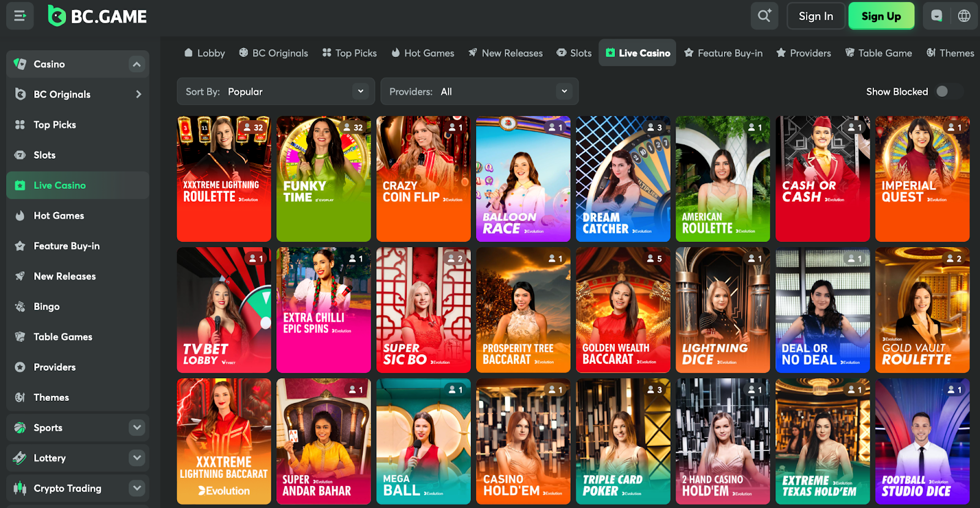
Task: Select the Live Casino tab
Action: pyautogui.click(x=638, y=53)
